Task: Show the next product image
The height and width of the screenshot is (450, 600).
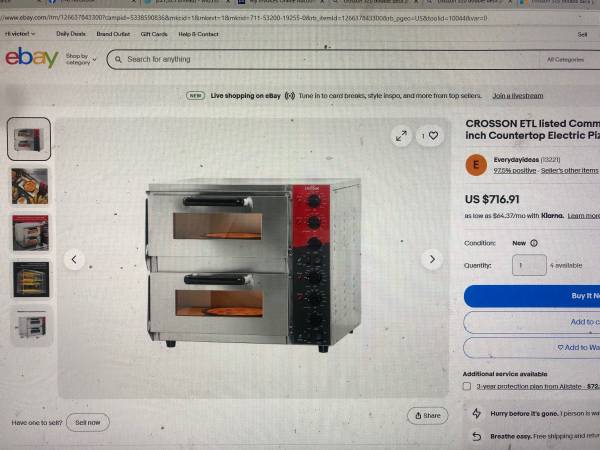Action: point(432,259)
